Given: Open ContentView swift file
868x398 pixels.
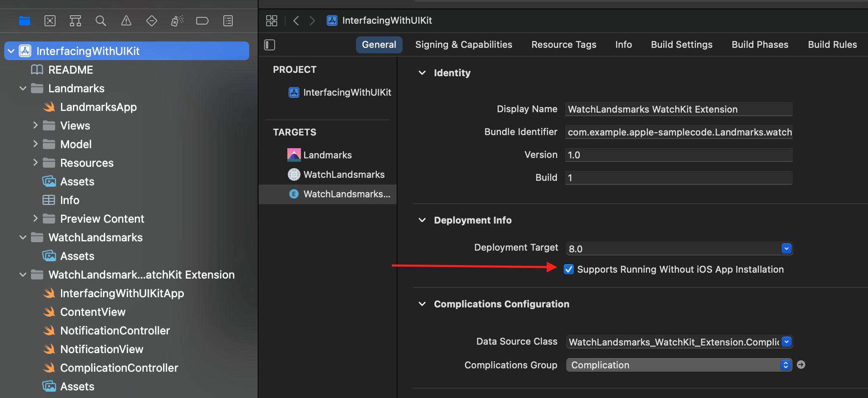Looking at the screenshot, I should tap(93, 312).
